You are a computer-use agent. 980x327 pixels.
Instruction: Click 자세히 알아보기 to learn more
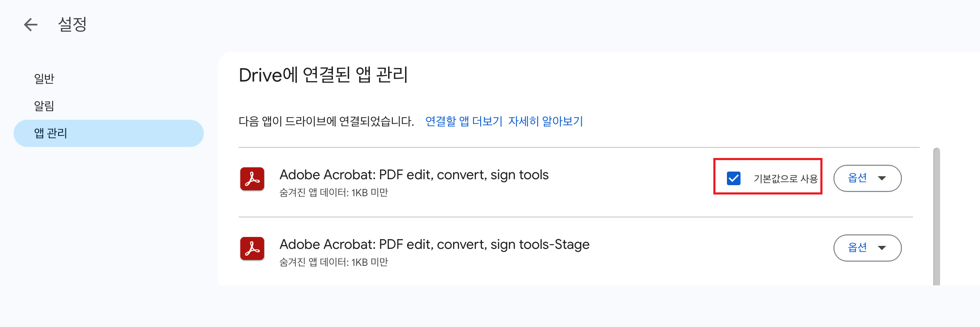pyautogui.click(x=546, y=121)
